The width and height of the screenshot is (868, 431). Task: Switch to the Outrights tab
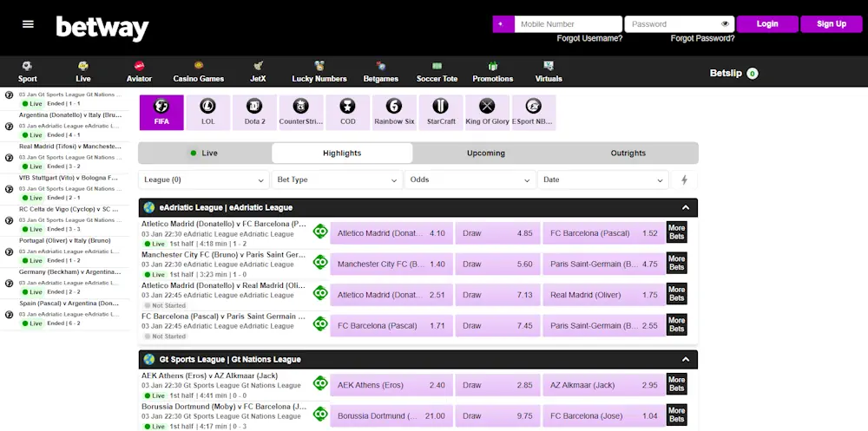coord(628,153)
